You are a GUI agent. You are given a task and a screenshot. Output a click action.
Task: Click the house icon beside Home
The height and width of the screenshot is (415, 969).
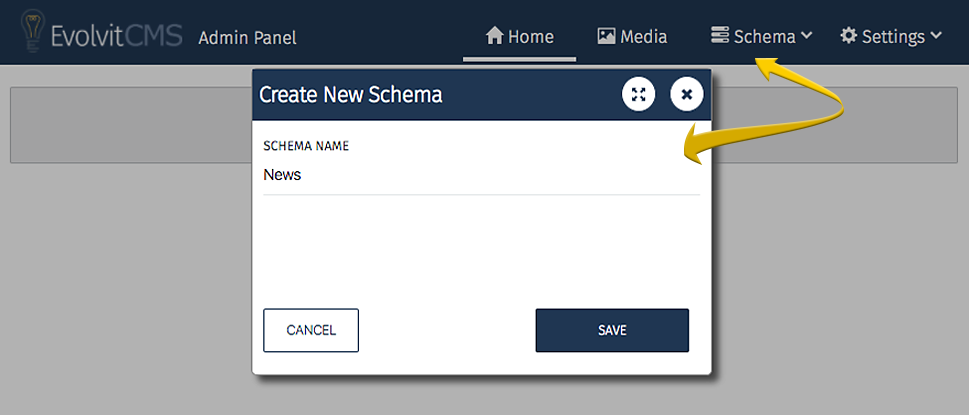(494, 36)
